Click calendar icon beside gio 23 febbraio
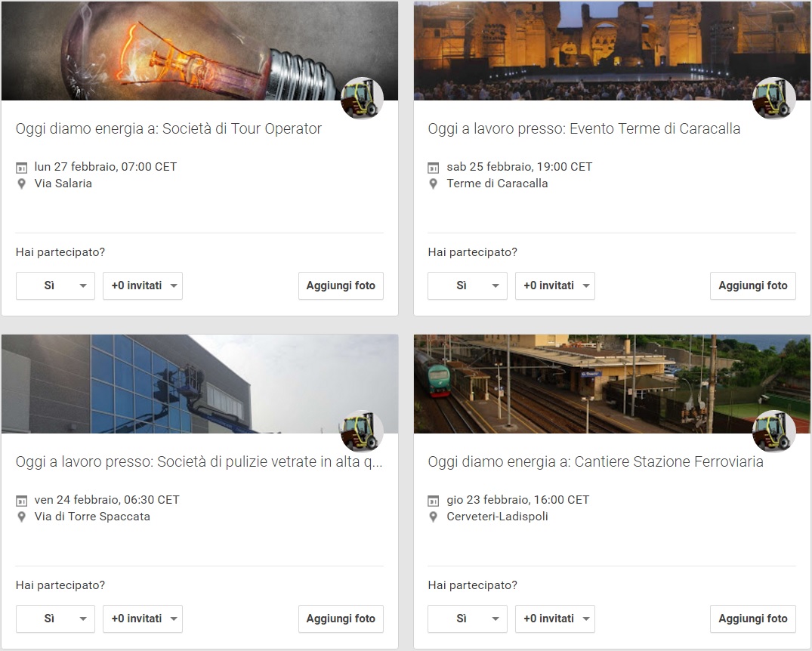The width and height of the screenshot is (812, 651). pyautogui.click(x=433, y=500)
